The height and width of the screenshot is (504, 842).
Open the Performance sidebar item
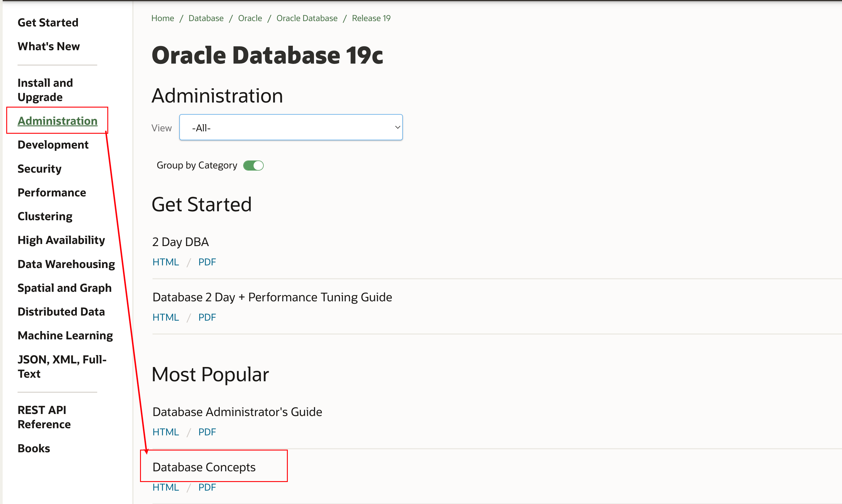pyautogui.click(x=52, y=193)
